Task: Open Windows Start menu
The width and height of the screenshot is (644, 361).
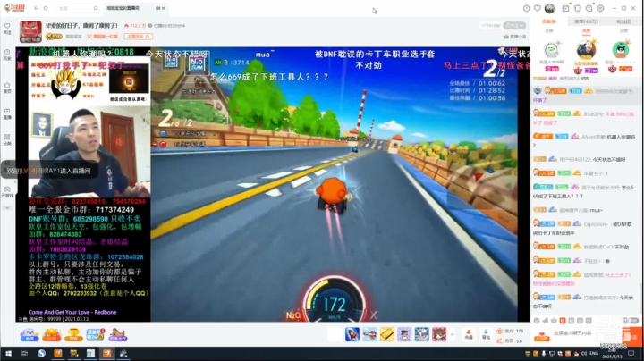Action: pos(8,353)
